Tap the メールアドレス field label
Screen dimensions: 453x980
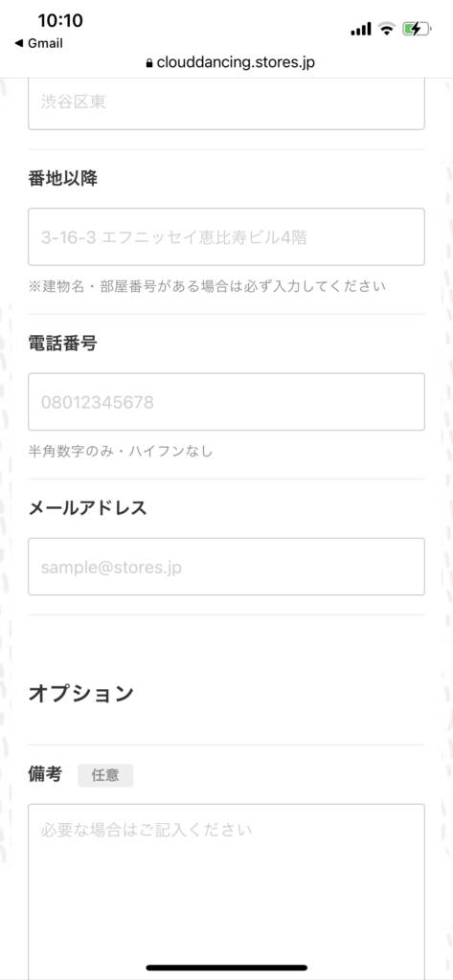(x=87, y=507)
